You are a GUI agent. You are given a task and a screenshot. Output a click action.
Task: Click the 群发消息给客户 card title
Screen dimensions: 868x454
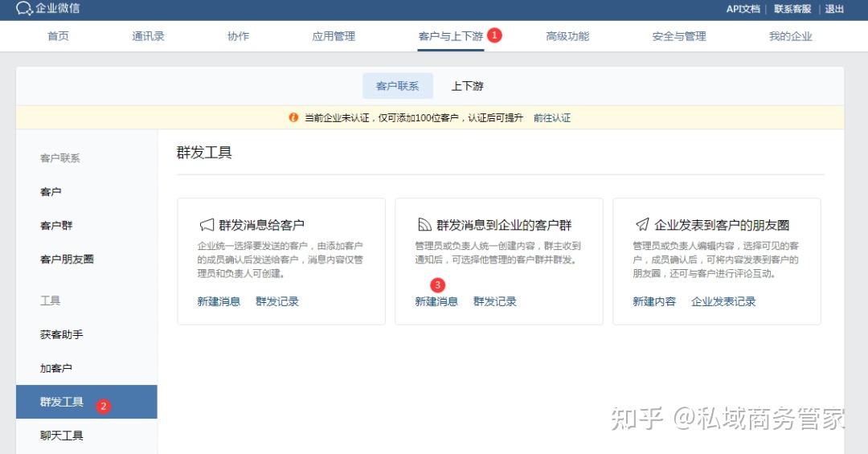pyautogui.click(x=261, y=225)
